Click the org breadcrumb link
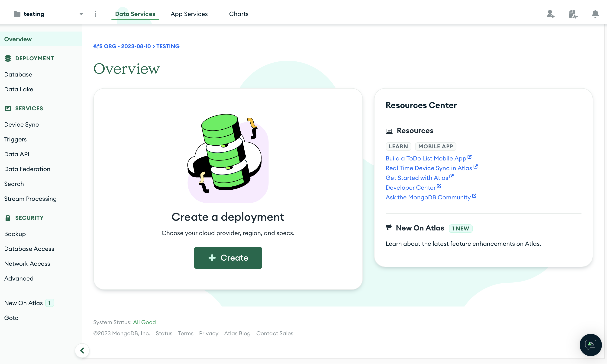Viewport: 607px width, 364px height. [x=122, y=46]
